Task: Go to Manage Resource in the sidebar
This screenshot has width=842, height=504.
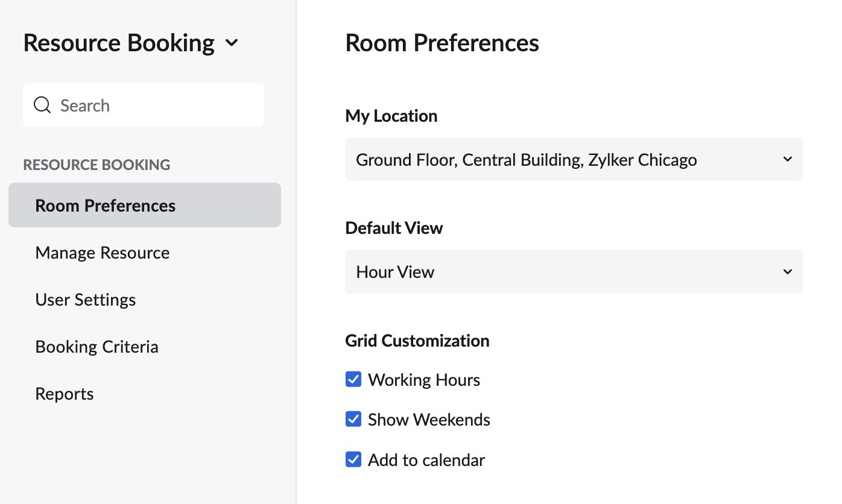Action: [103, 253]
